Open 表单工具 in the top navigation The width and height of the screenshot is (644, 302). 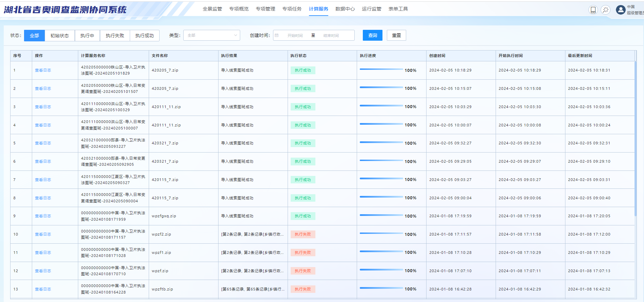(x=398, y=9)
